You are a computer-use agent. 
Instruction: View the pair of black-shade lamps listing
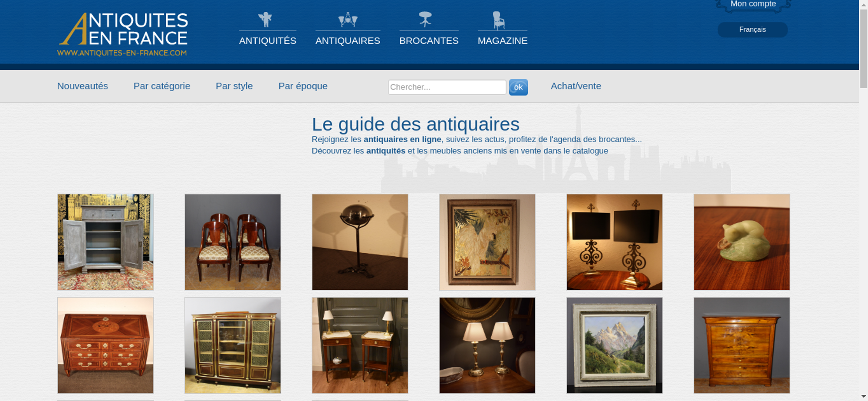pyautogui.click(x=615, y=242)
